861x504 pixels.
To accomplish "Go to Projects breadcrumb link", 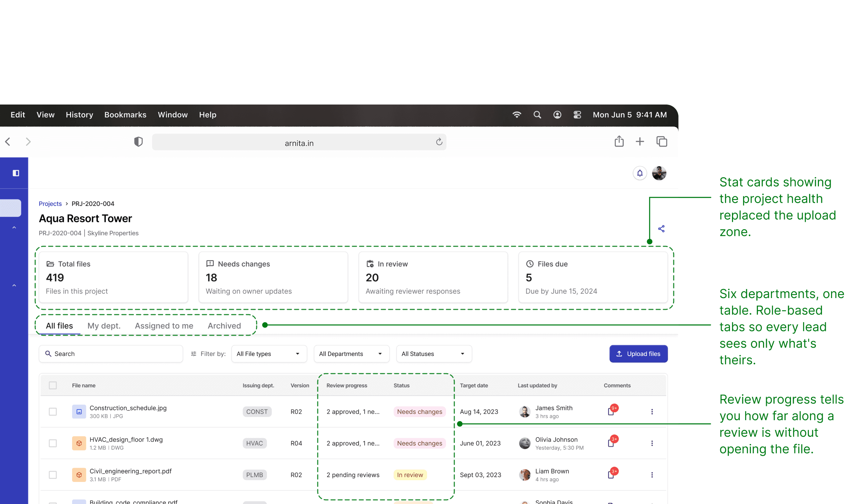I will (x=50, y=204).
